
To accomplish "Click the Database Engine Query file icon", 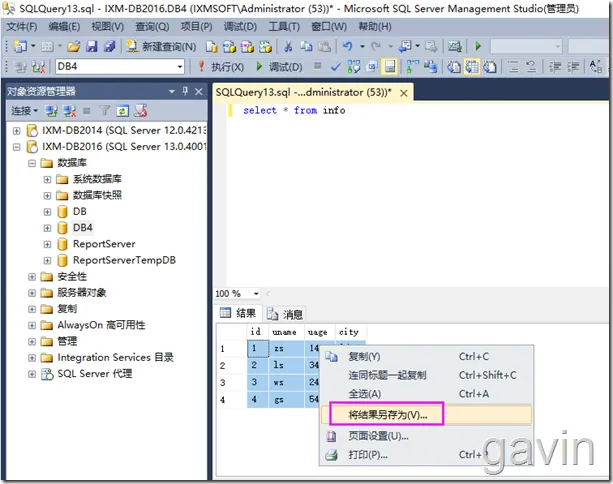I will coord(212,47).
